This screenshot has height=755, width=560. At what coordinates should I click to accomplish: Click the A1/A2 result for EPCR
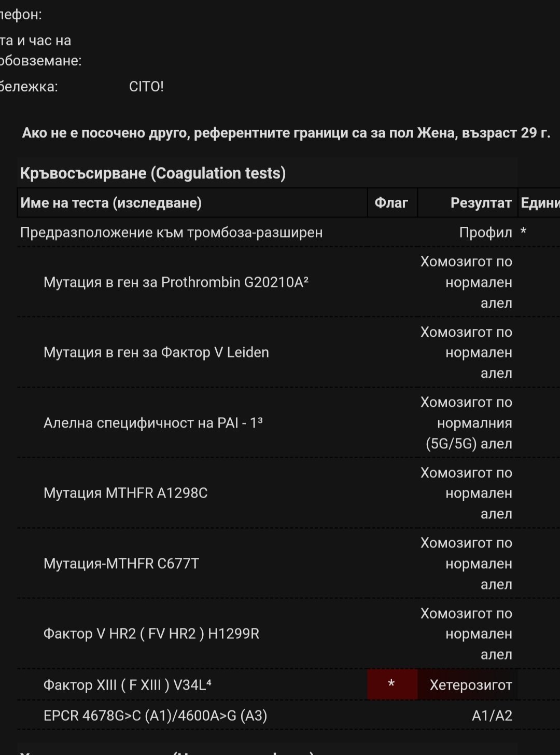click(x=492, y=716)
